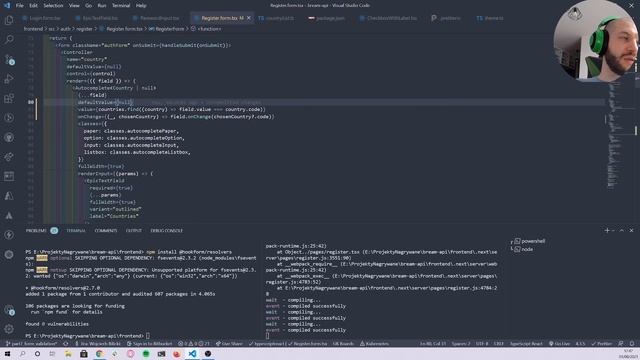Click the Kubernetes status bar item
This screenshot has height=360, width=640.
coord(374,344)
